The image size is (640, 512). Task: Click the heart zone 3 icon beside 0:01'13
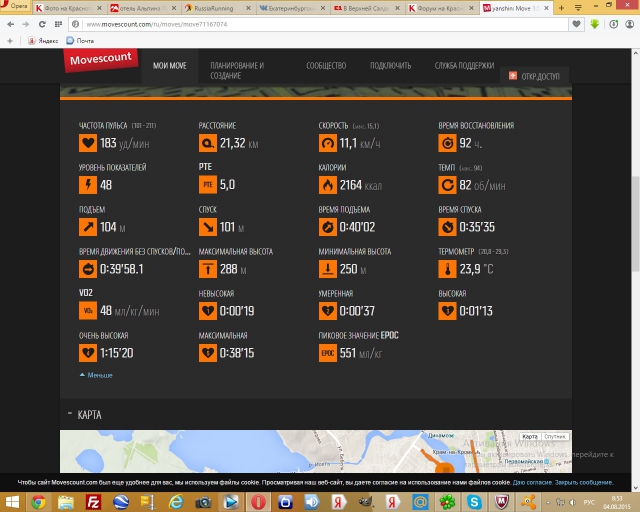(447, 311)
